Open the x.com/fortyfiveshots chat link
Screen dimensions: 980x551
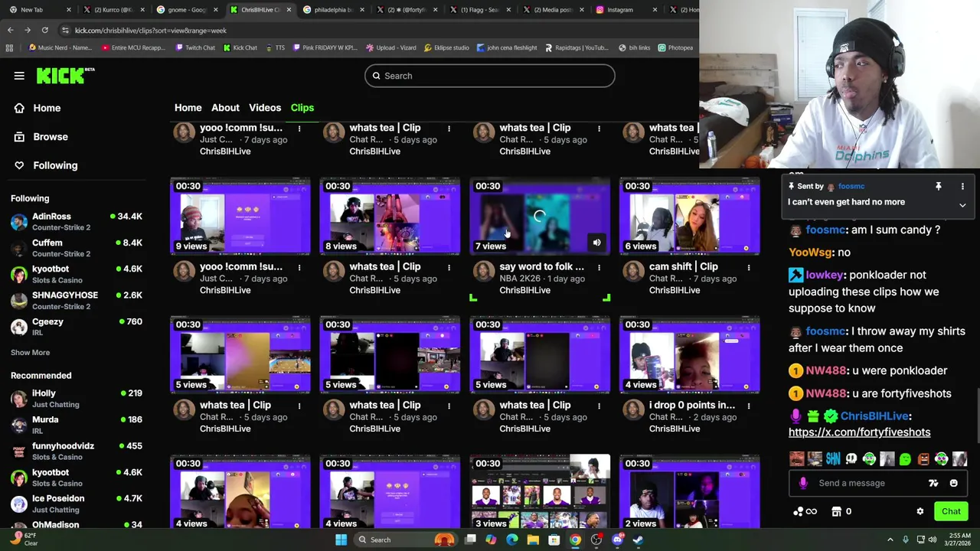pos(859,432)
